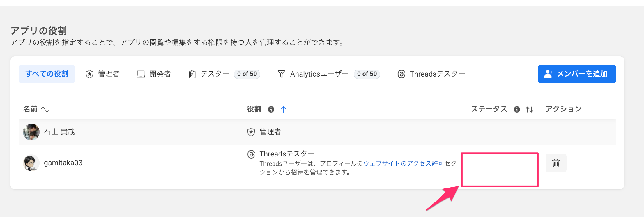The height and width of the screenshot is (217, 644).
Task: Click the info icon beside ステータス header
Action: (517, 109)
